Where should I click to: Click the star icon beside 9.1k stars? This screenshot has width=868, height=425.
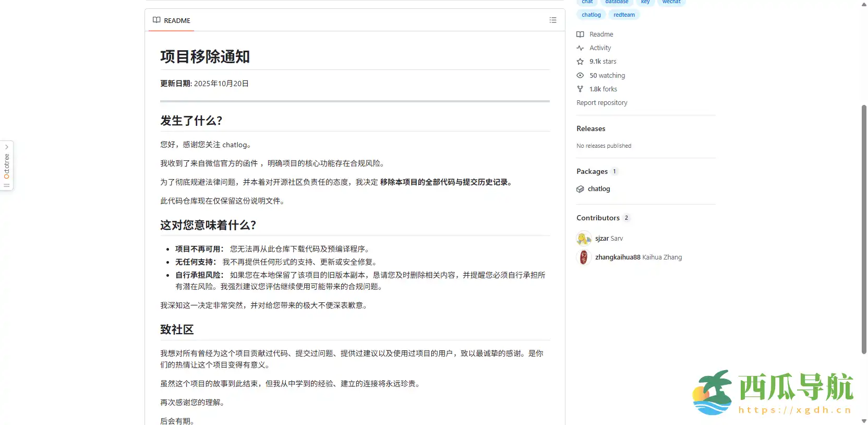580,62
